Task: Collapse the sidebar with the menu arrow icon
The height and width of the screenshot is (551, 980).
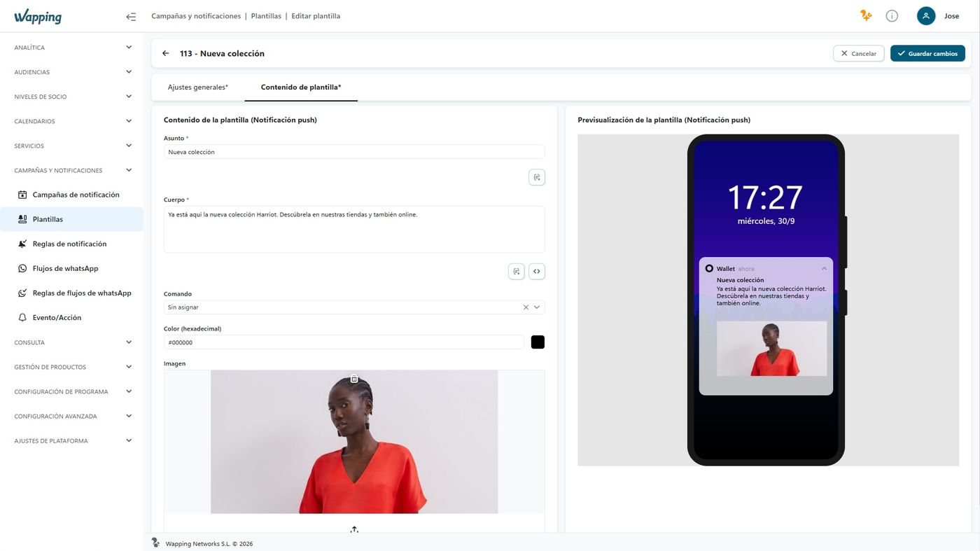Action: pyautogui.click(x=131, y=16)
